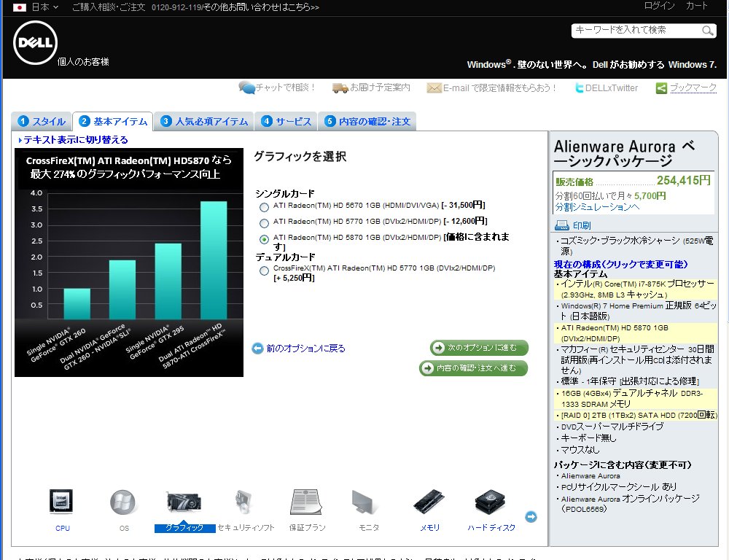Click the chat bubble icon

246,87
